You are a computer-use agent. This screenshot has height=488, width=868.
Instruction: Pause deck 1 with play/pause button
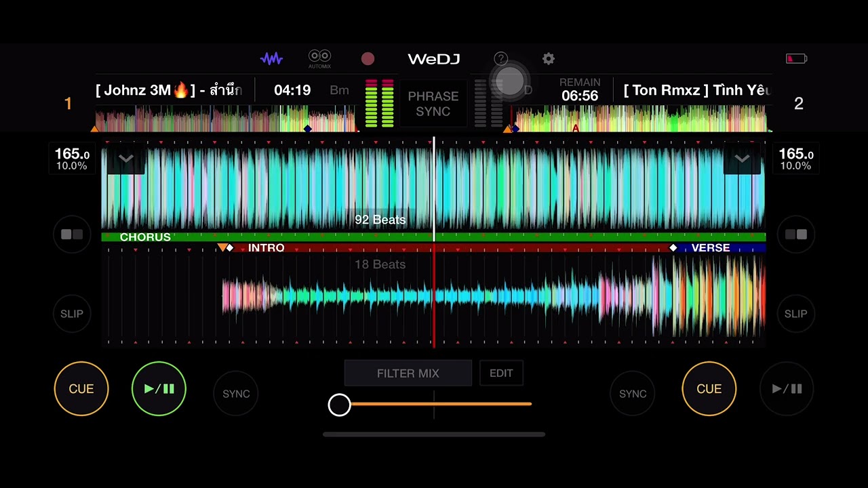coord(159,388)
